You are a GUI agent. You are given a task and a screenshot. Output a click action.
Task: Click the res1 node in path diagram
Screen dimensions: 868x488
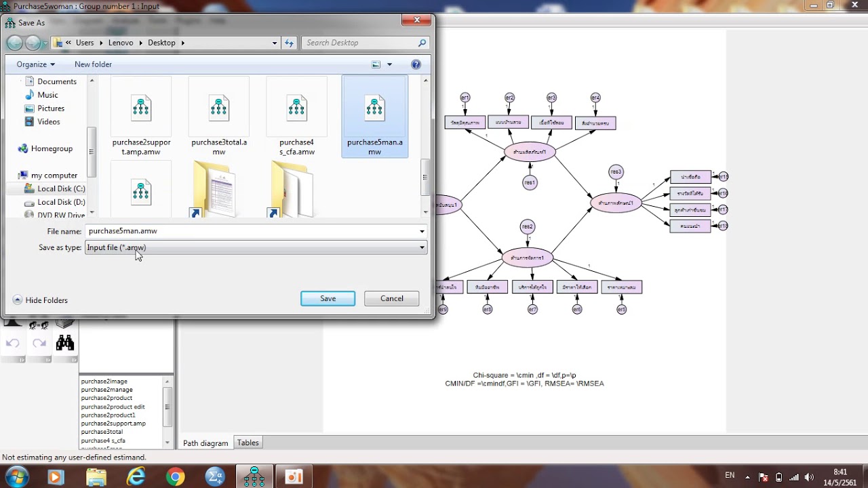click(x=530, y=182)
